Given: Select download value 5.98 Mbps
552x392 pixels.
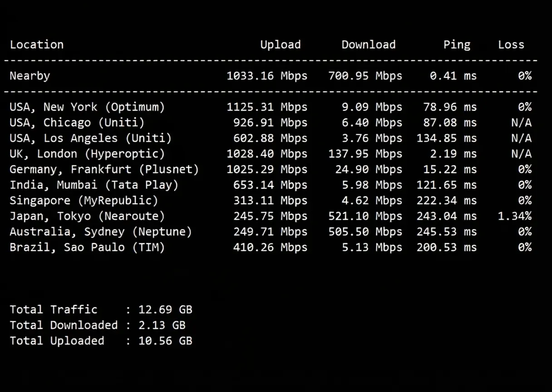Looking at the screenshot, I should point(372,185).
